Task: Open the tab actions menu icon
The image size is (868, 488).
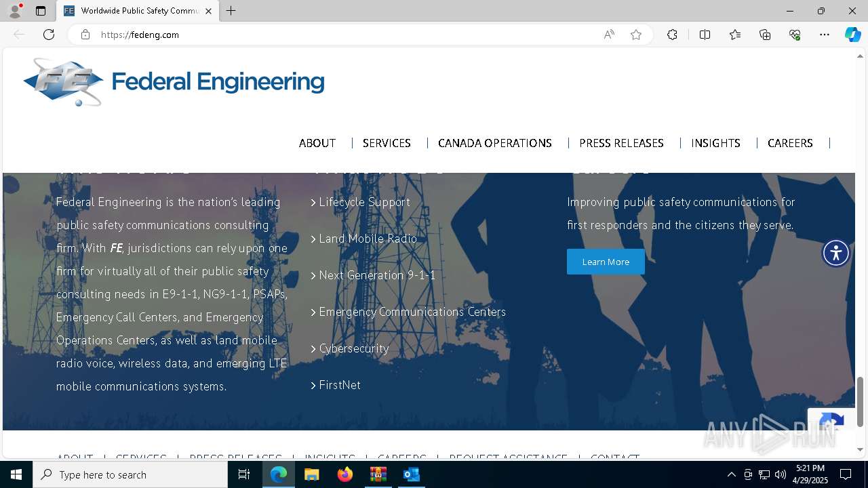Action: tap(41, 11)
